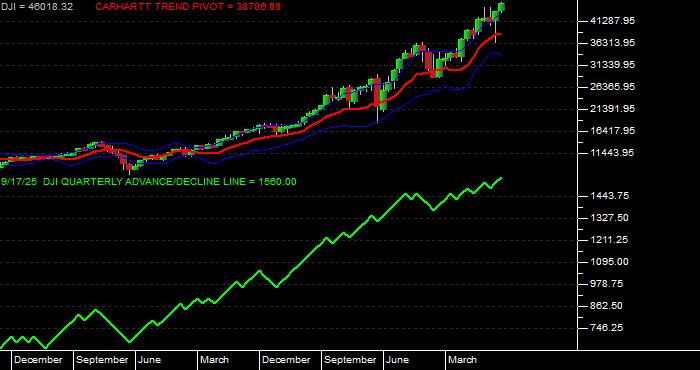Click the first September timeline marker
Viewport: 700px width, 370px height.
pos(102,360)
